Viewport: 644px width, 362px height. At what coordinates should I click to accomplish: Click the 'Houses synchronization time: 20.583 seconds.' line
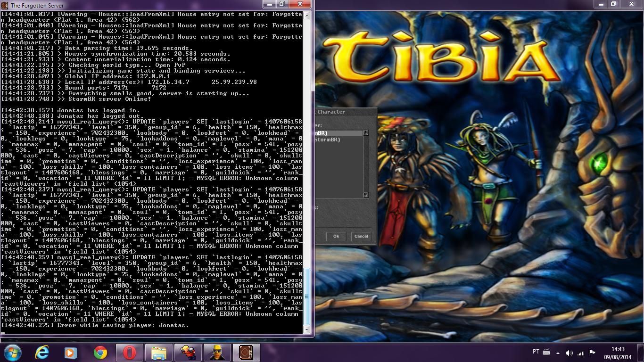(x=116, y=54)
